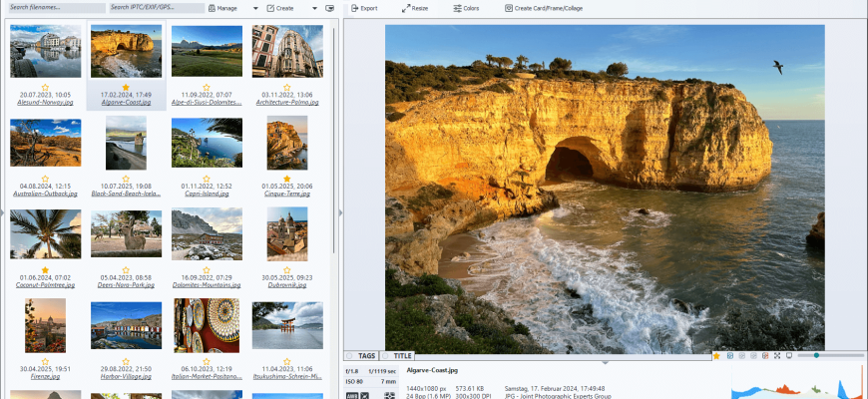Toggle star rating for Cinque-Terre.jpg
The width and height of the screenshot is (868, 399).
coord(286,179)
